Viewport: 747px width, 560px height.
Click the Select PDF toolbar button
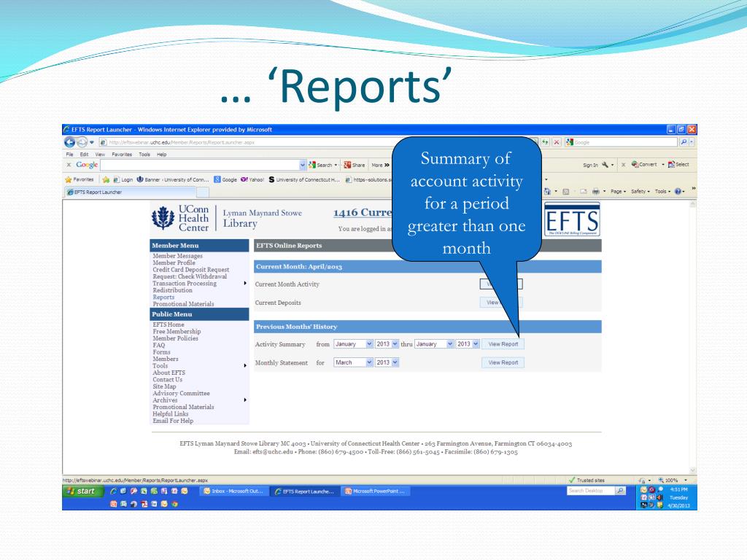[678, 164]
